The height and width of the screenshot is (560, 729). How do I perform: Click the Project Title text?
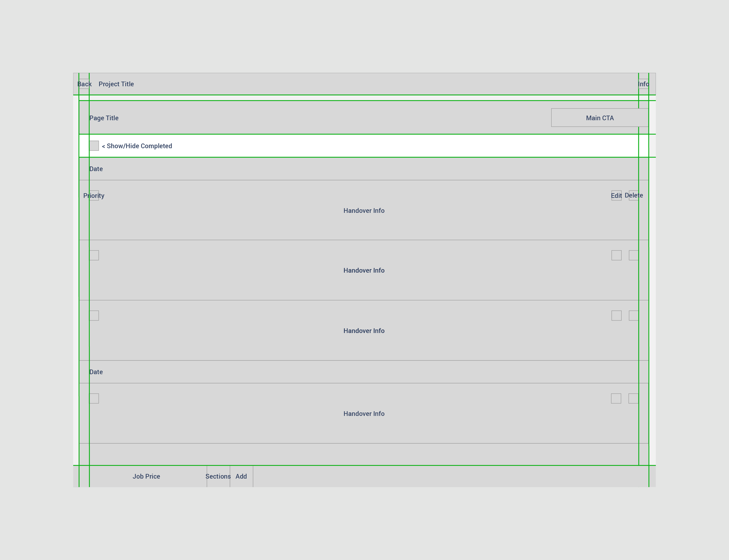[x=116, y=84]
